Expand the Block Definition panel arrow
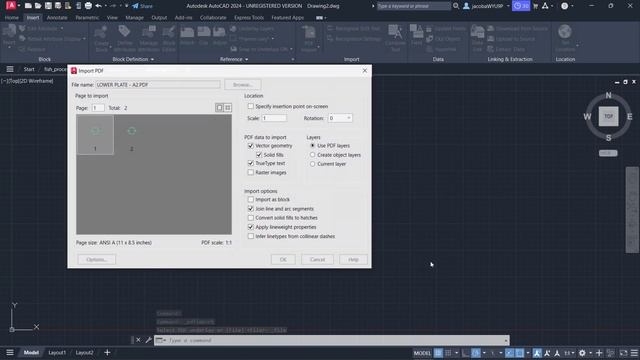This screenshot has height=360, width=640. (152, 60)
